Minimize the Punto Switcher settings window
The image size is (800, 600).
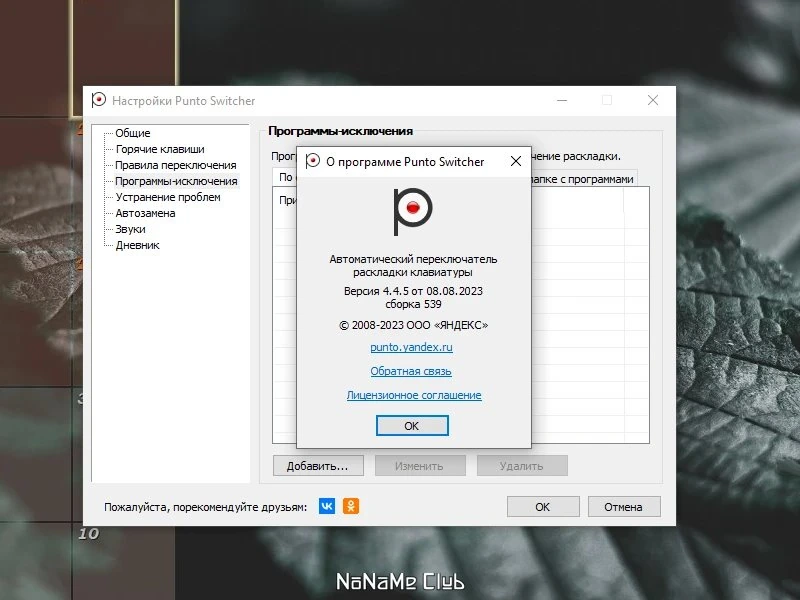point(562,100)
